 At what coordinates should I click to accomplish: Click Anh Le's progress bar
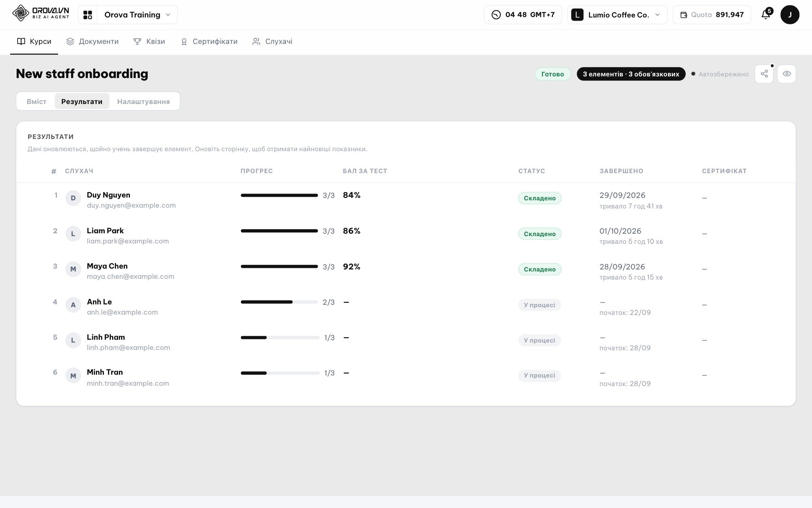coord(279,302)
